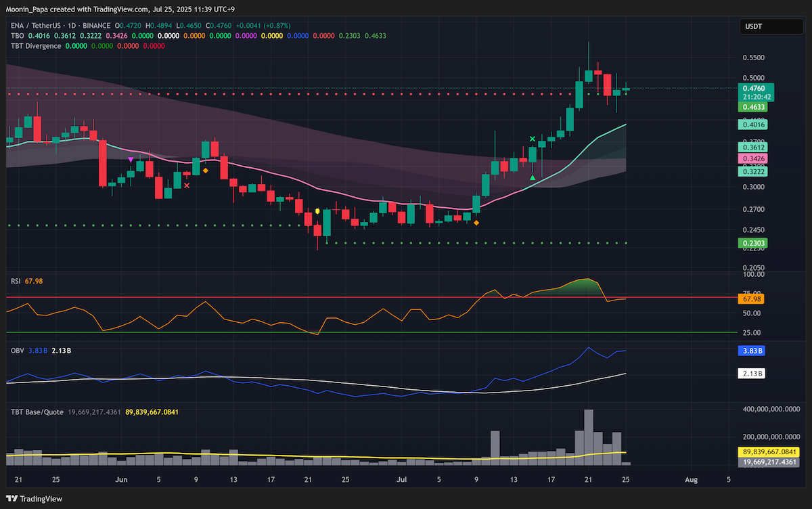The image size is (812, 509).
Task: Select the TBT Divergence indicator legend
Action: point(35,45)
